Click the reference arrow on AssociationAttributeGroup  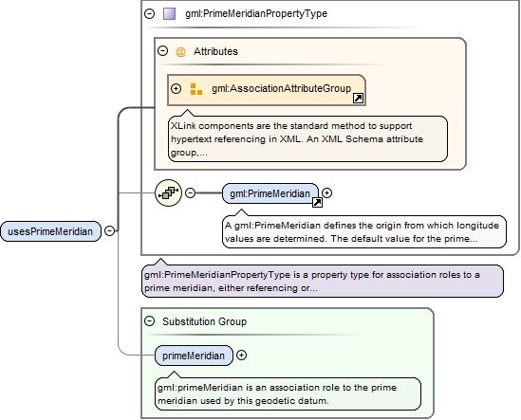click(x=358, y=99)
